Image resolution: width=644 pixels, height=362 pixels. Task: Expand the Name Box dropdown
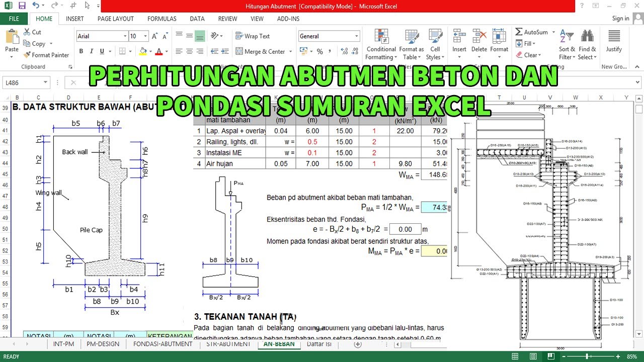45,82
